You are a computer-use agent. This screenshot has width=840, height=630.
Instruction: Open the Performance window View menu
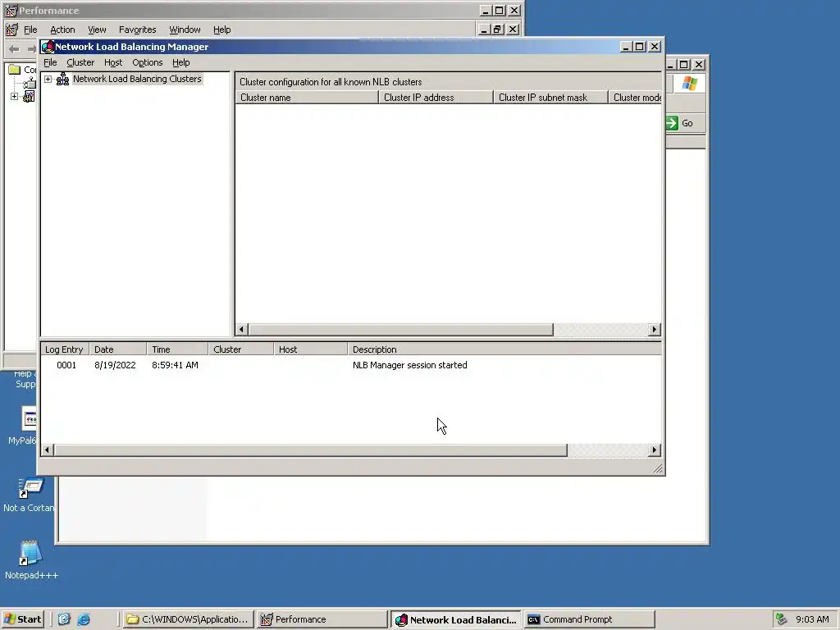click(97, 30)
